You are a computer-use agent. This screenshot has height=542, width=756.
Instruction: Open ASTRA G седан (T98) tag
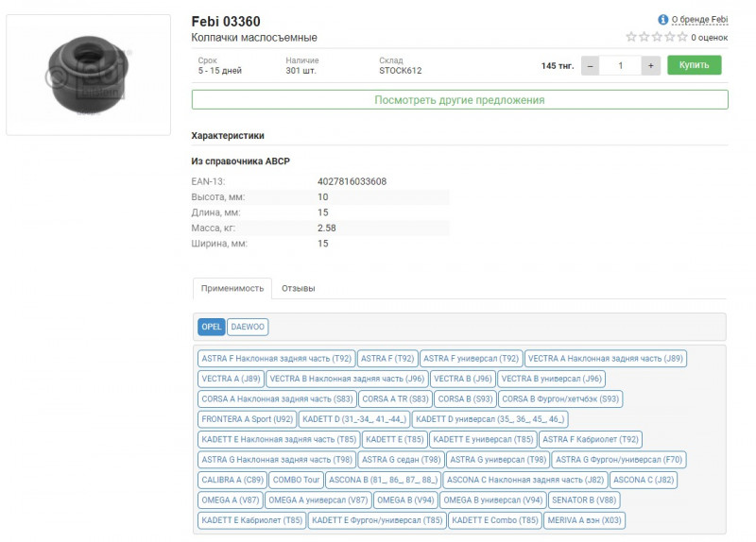(401, 460)
